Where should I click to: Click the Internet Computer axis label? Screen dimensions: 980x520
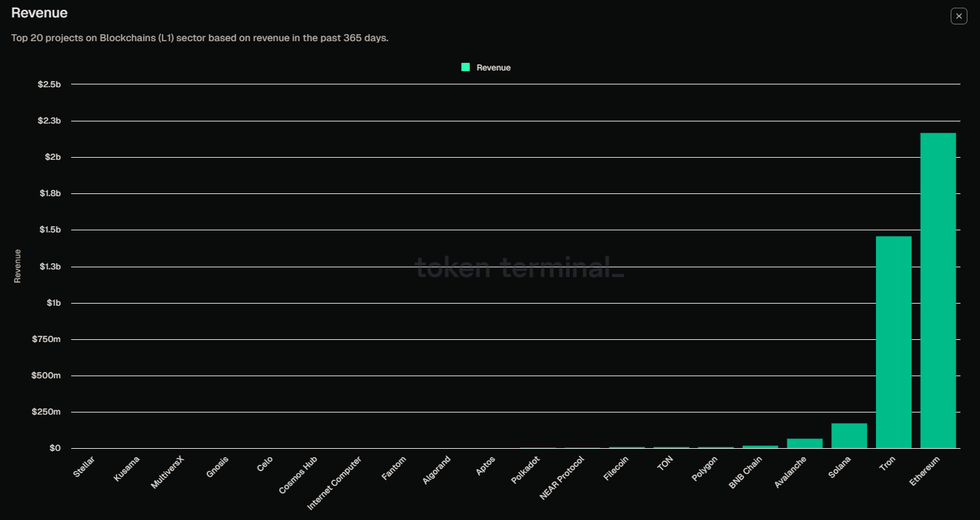click(334, 482)
